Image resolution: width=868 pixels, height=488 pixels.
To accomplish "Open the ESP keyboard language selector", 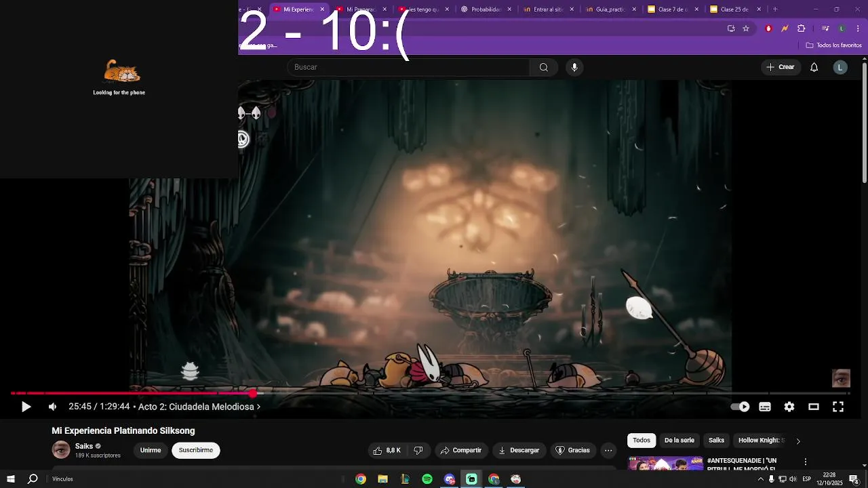I will [807, 479].
